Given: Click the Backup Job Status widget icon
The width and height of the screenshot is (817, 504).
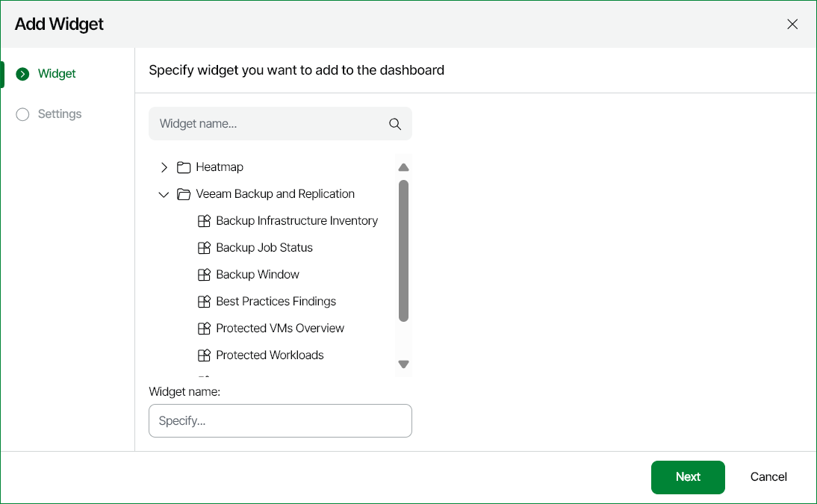Looking at the screenshot, I should (205, 248).
